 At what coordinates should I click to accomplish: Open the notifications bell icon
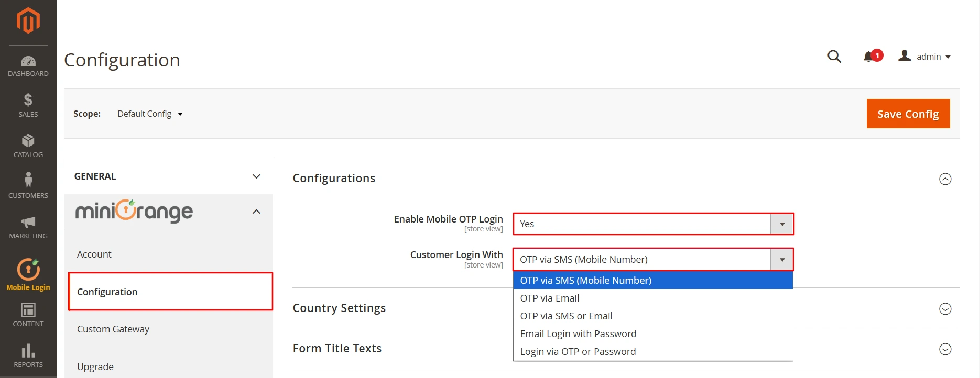coord(869,57)
